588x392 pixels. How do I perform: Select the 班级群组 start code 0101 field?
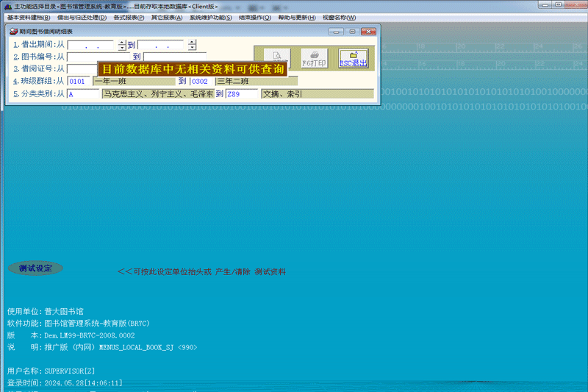(79, 82)
